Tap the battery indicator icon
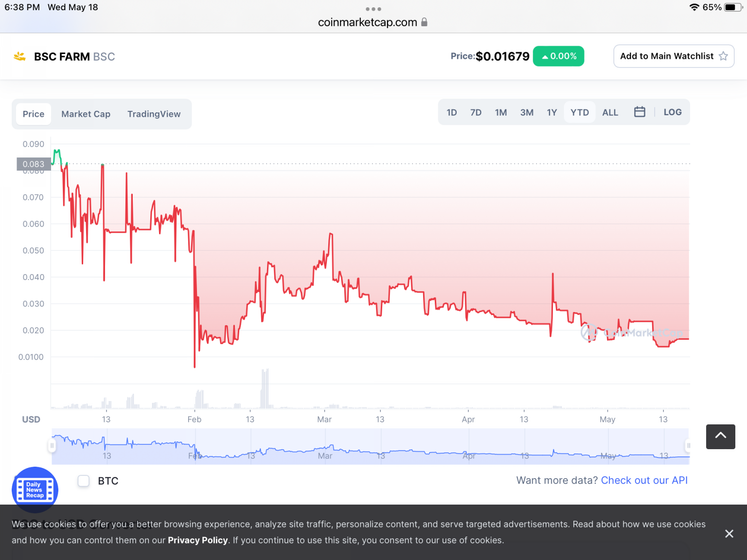Viewport: 747px width, 560px height. pyautogui.click(x=732, y=7)
